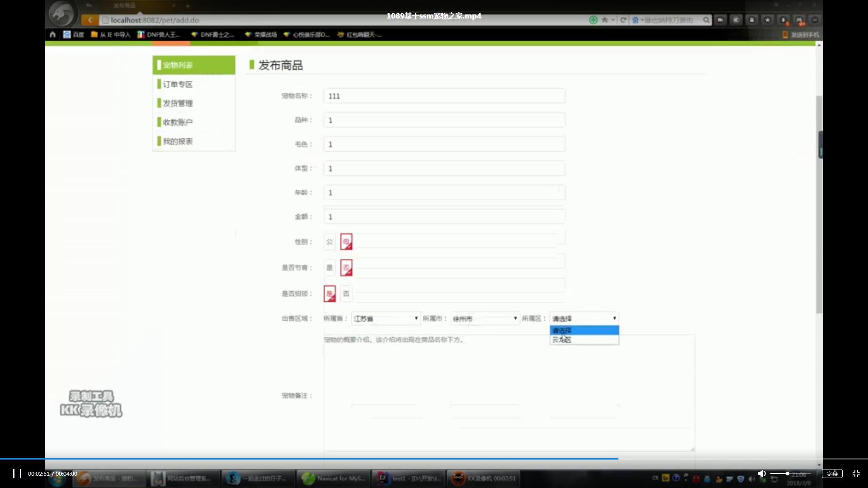
Task: Pause the video playback
Action: click(17, 474)
